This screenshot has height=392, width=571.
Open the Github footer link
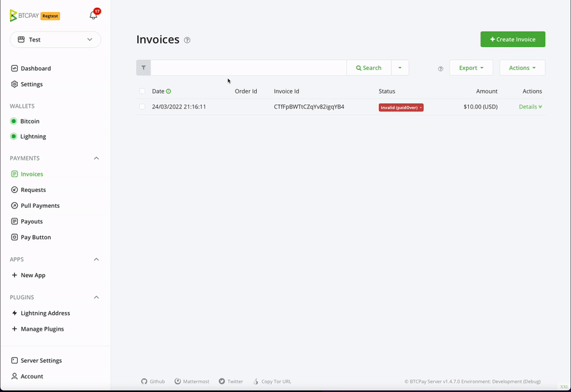pos(153,381)
